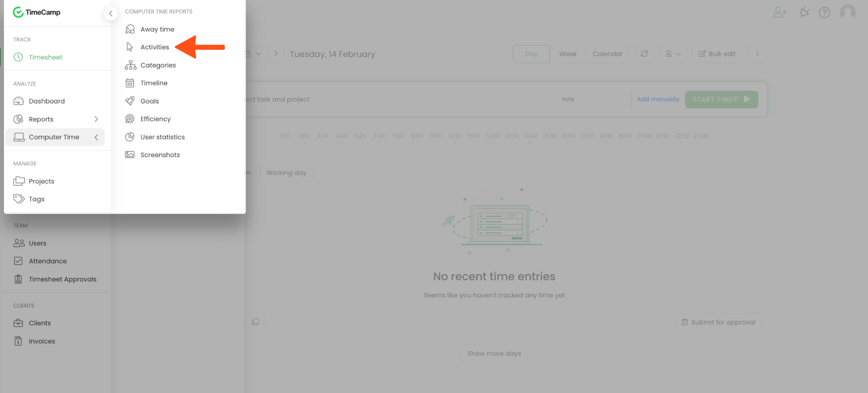The height and width of the screenshot is (393, 868).
Task: Expand the Reports submenu chevron
Action: point(96,119)
